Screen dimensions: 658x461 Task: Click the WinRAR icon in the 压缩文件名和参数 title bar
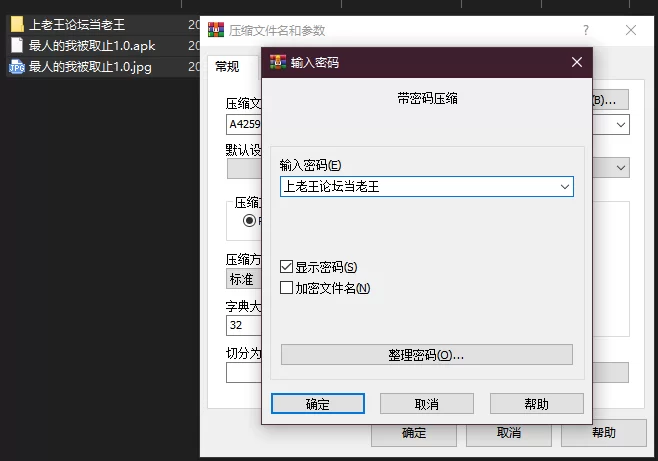pos(216,30)
